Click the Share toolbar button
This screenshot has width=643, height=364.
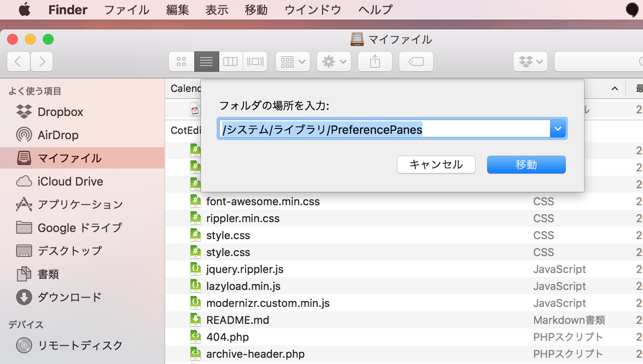375,62
